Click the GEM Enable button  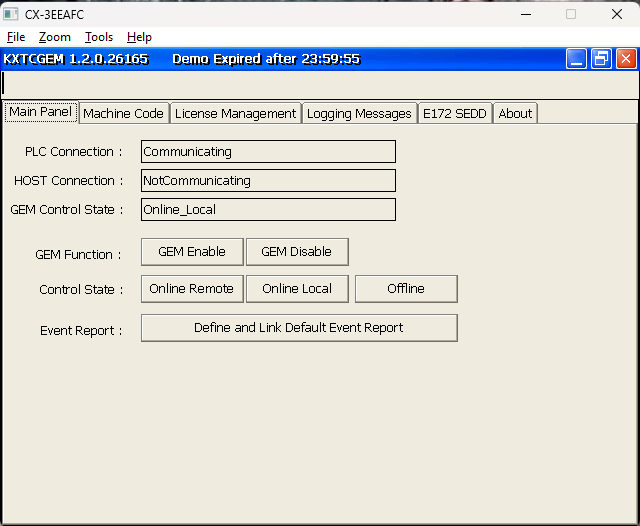point(192,252)
